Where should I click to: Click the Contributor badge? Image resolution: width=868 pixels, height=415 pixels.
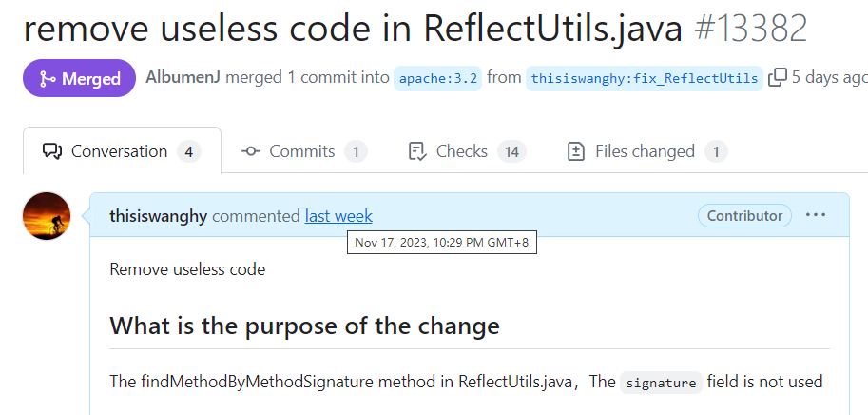click(744, 215)
